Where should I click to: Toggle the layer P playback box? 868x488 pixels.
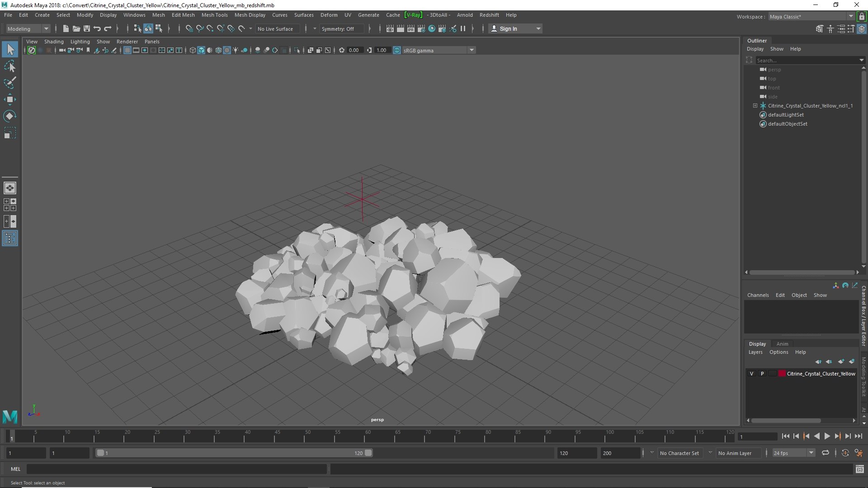pos(762,374)
